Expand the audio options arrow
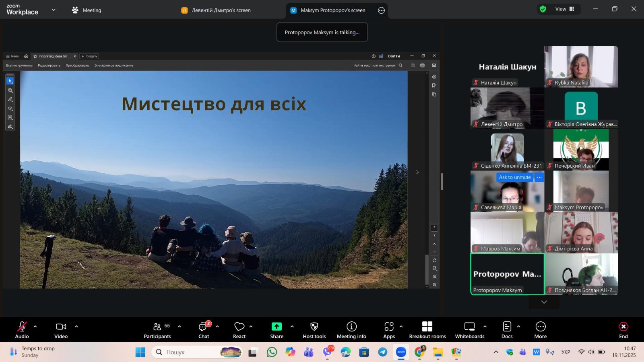The height and width of the screenshot is (362, 644). tap(35, 327)
